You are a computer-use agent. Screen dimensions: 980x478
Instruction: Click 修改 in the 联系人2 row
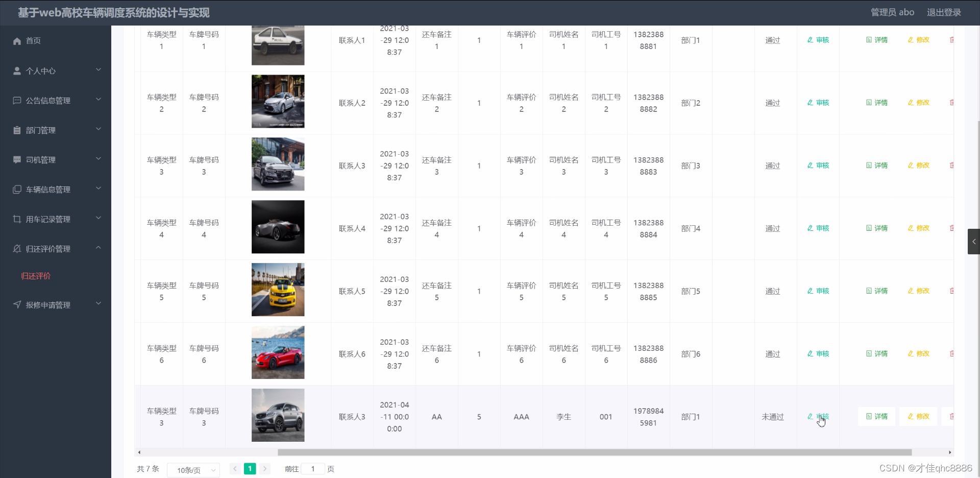tap(919, 103)
